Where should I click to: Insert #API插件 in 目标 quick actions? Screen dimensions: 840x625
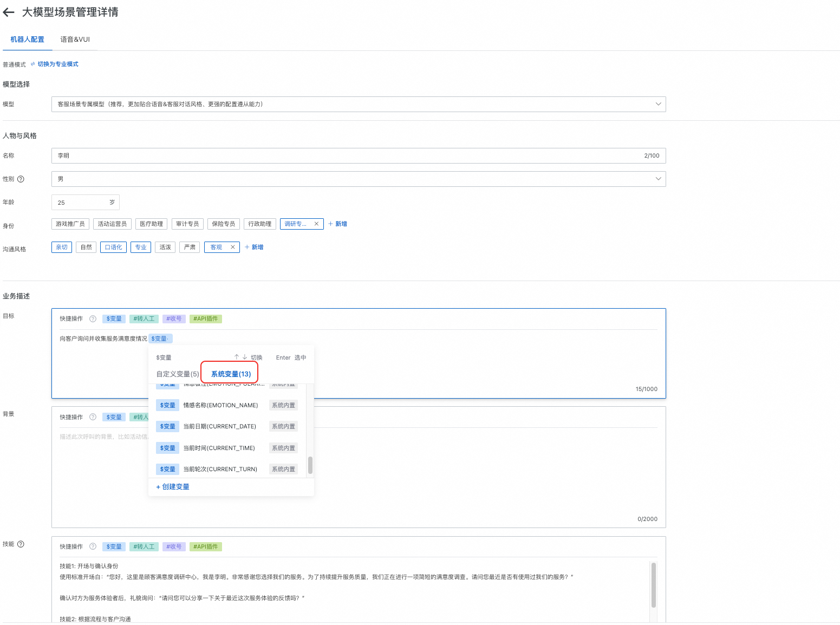(x=206, y=319)
